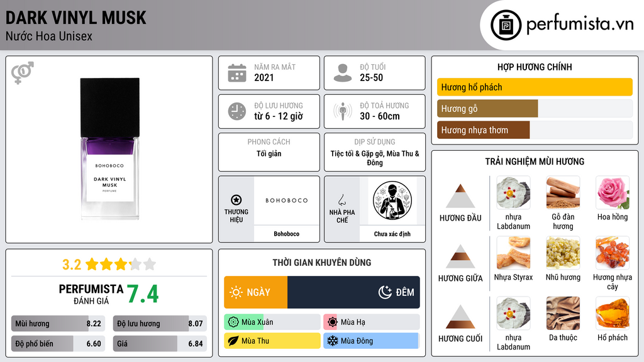Click the Da thuộc leather note thumbnail
Image resolution: width=644 pixels, height=362 pixels.
(563, 313)
